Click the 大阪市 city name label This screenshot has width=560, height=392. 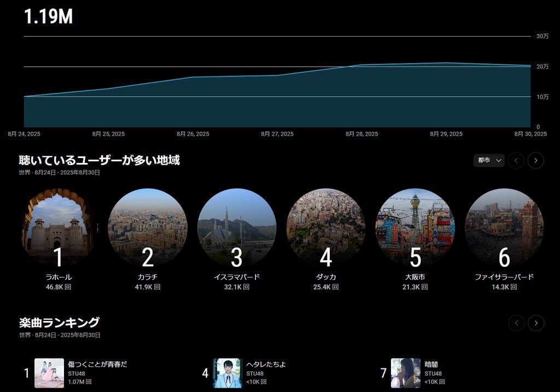coord(415,277)
